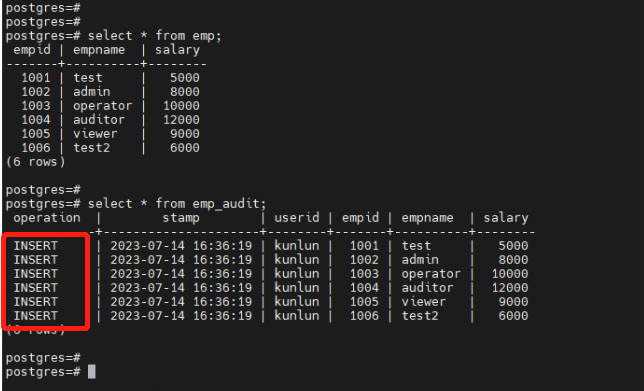Click 'kunlun' in the audit row for admin

click(x=297, y=260)
